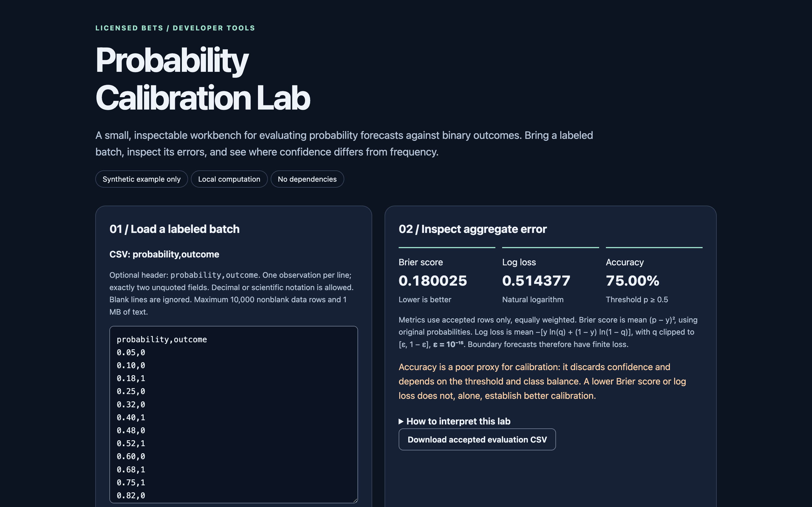This screenshot has width=812, height=507.
Task: Click the Log loss value 0.514377
Action: point(536,281)
